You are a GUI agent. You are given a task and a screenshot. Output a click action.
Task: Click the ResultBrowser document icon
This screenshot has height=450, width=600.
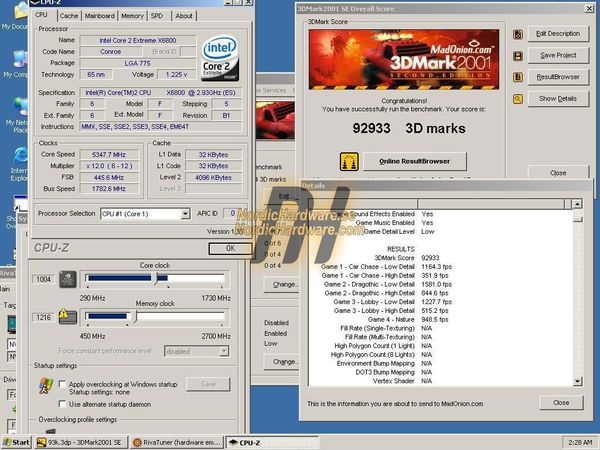click(518, 77)
